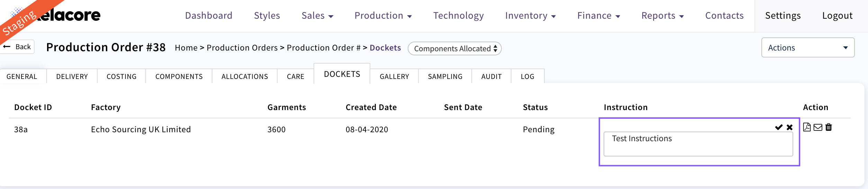This screenshot has width=868, height=189.
Task: Click the Zelacore logo
Action: coord(69,15)
